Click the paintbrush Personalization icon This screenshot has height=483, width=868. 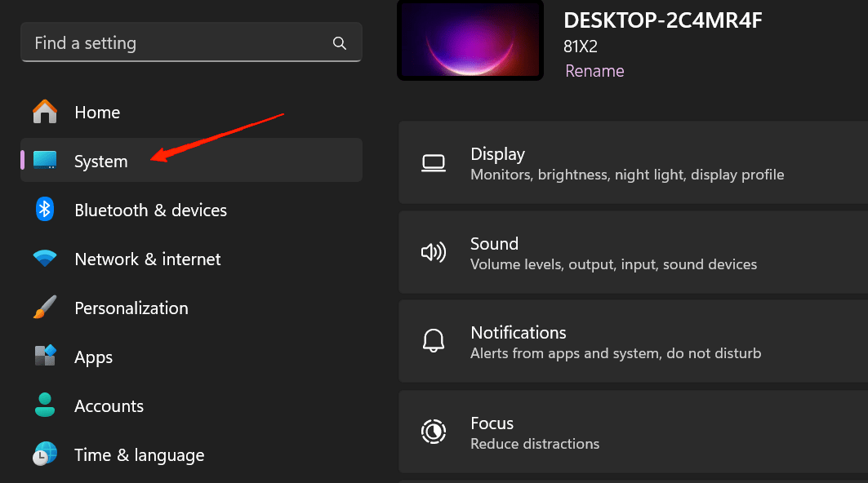click(45, 308)
